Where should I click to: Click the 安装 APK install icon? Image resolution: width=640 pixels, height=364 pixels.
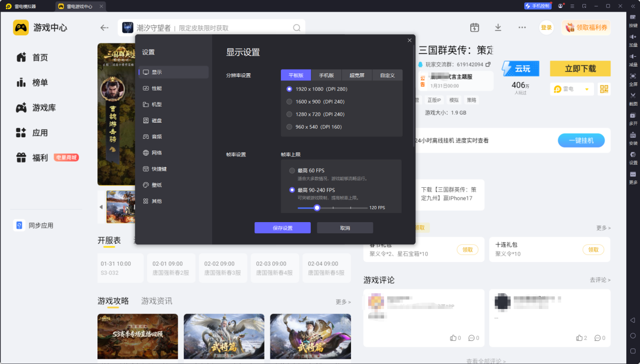(x=633, y=138)
